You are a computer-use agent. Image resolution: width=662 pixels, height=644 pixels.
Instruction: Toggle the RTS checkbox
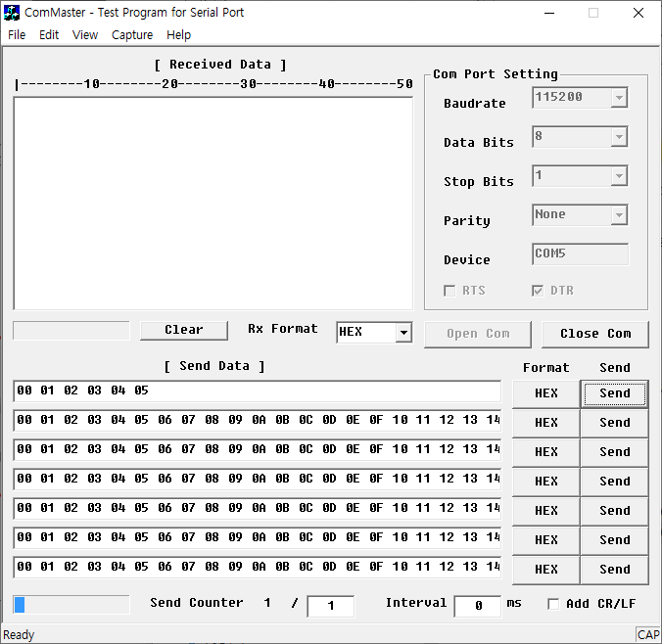(450, 291)
